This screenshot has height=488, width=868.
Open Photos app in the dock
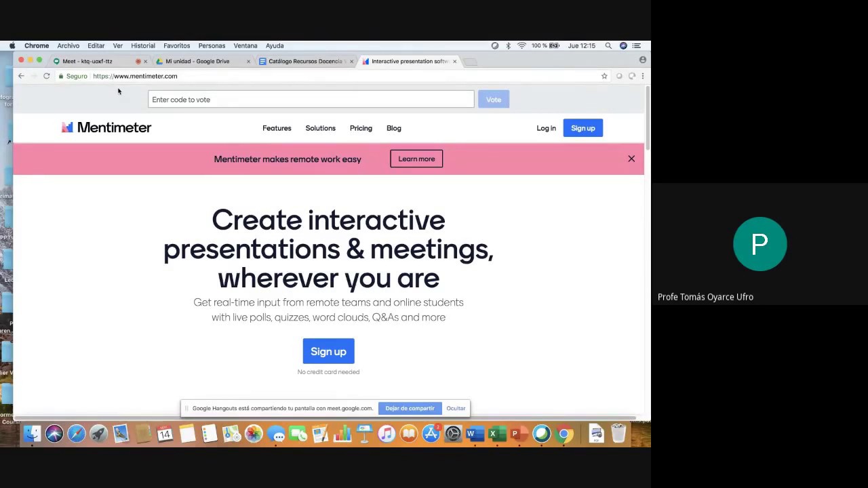click(x=254, y=433)
